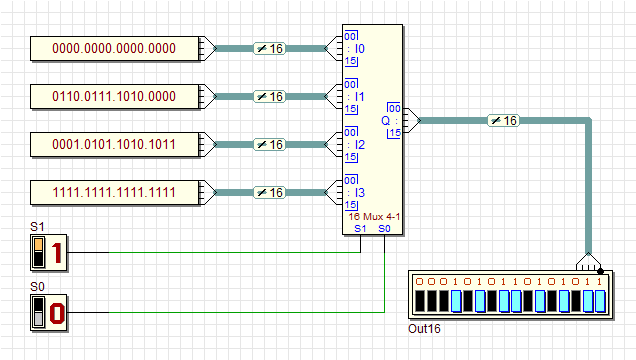Click the I3 input pin label
This screenshot has height=360, width=636.
359,192
